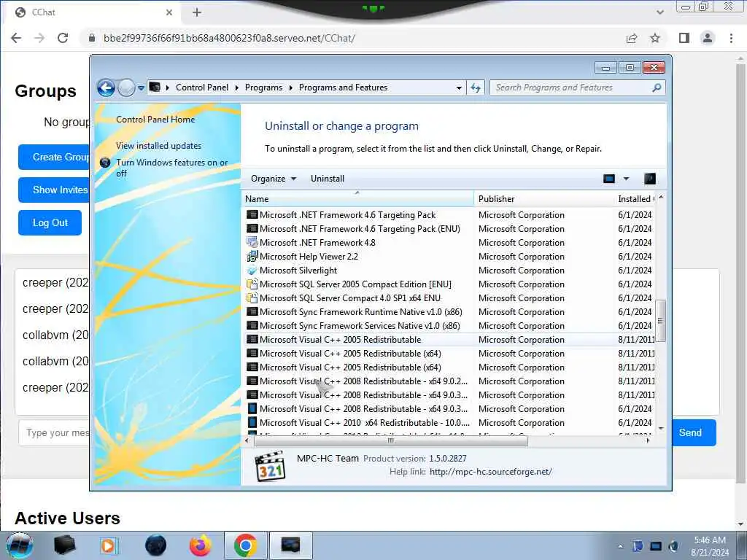This screenshot has width=747, height=560.
Task: Sort by the Publisher column header
Action: click(543, 199)
